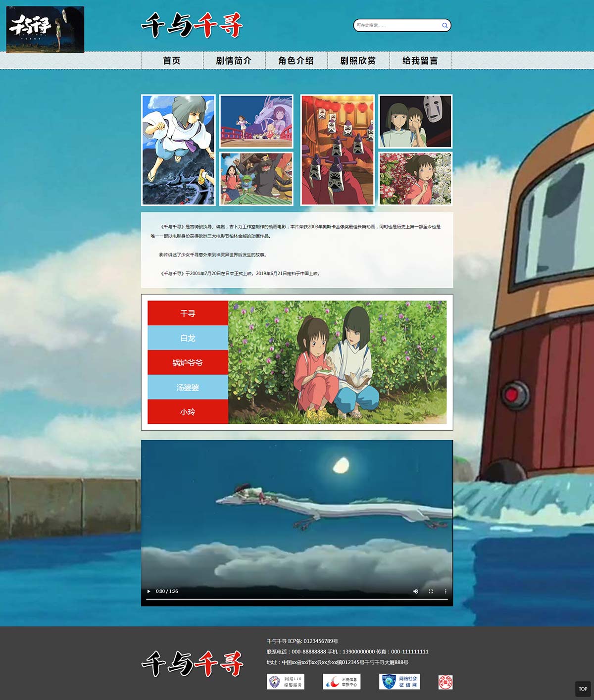Click the TOP back-to-top button

click(583, 689)
